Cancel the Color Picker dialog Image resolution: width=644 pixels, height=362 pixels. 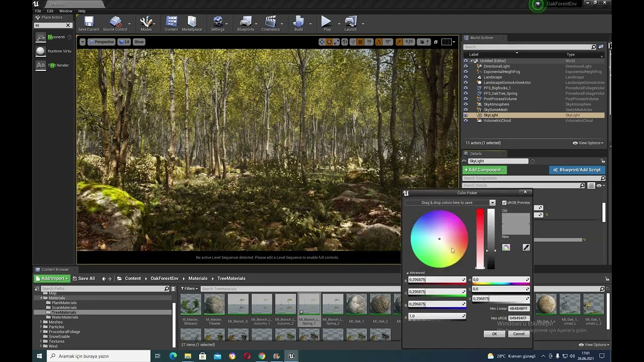519,334
